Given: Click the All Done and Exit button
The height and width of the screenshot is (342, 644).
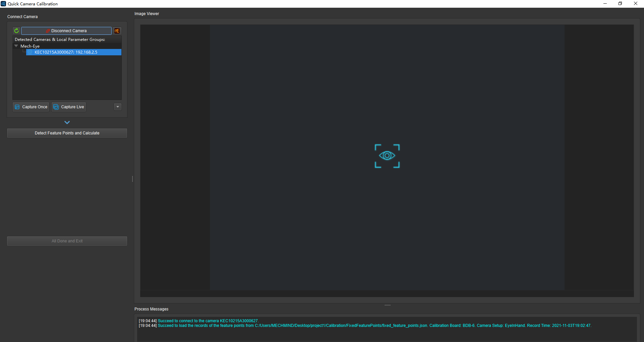Looking at the screenshot, I should pos(67,241).
